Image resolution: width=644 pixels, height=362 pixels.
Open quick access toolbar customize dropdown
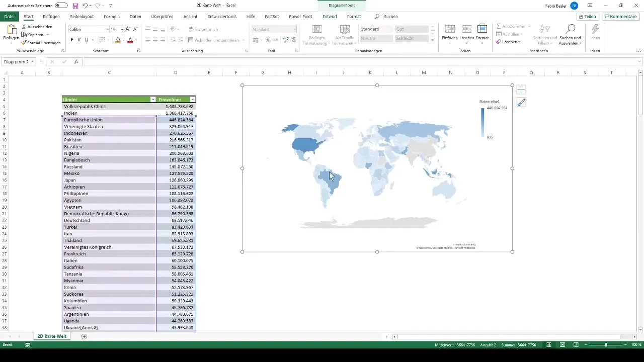(x=110, y=6)
